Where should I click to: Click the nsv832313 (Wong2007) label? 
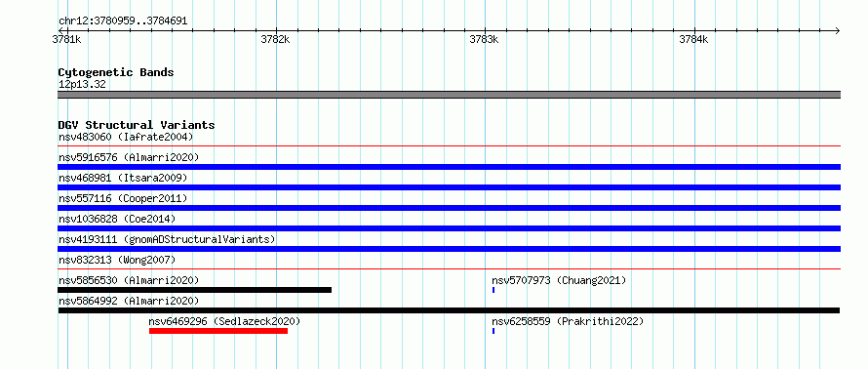point(117,260)
